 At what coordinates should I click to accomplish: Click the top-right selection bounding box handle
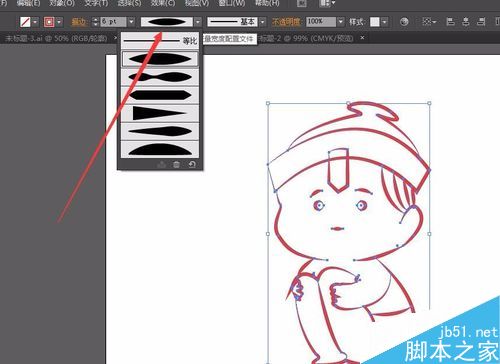429,103
